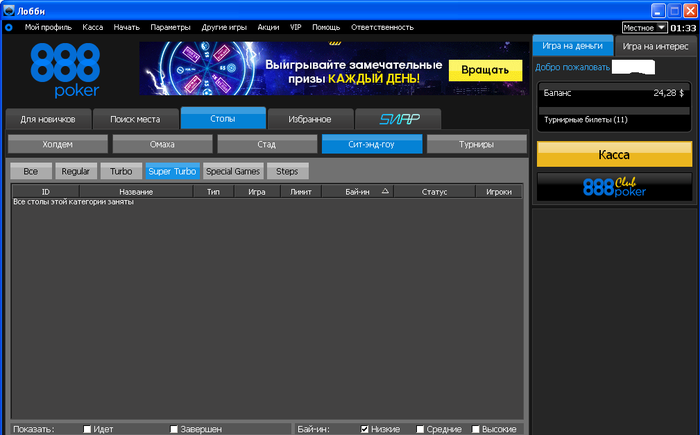Open the Ответственность menu

(382, 27)
